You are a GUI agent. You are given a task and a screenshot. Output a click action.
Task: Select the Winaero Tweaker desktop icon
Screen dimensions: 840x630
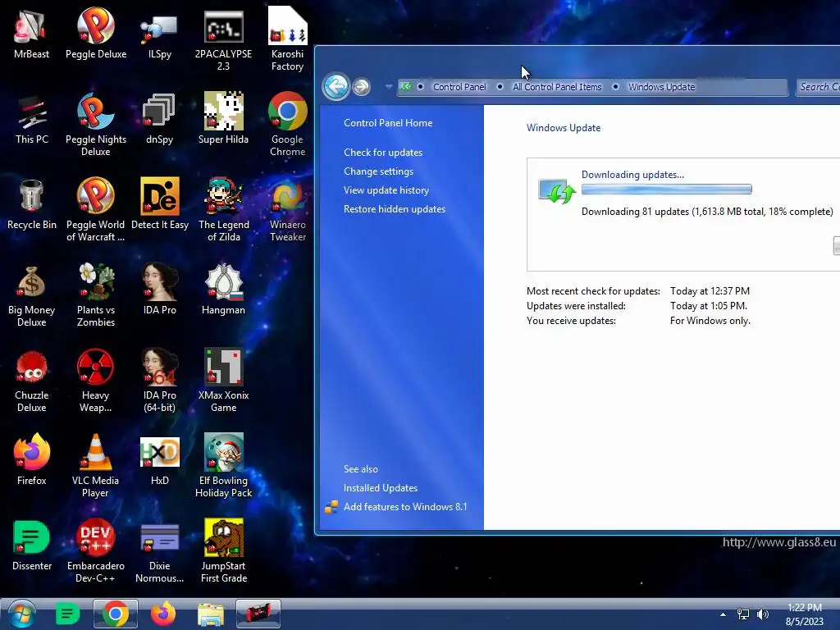click(x=287, y=211)
